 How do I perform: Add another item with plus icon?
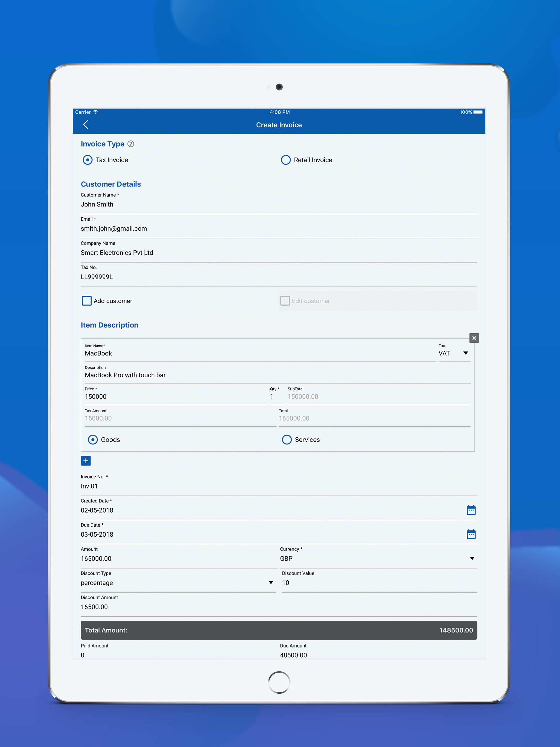coord(86,461)
